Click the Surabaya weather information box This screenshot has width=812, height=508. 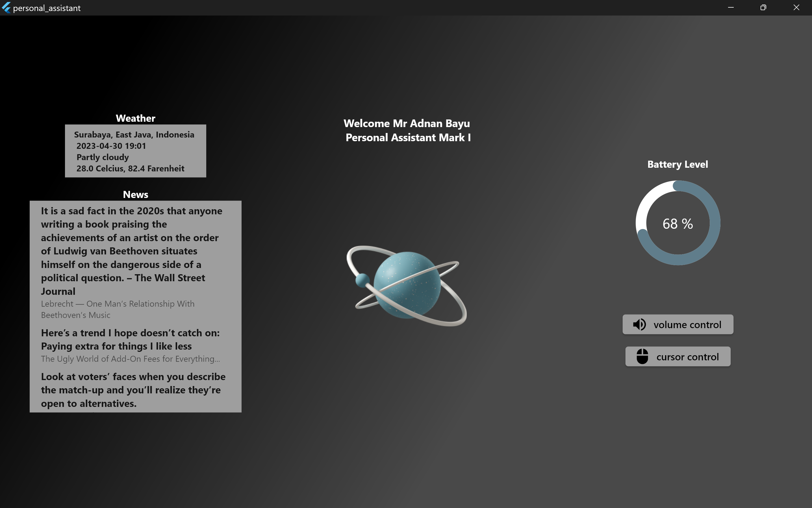[135, 151]
